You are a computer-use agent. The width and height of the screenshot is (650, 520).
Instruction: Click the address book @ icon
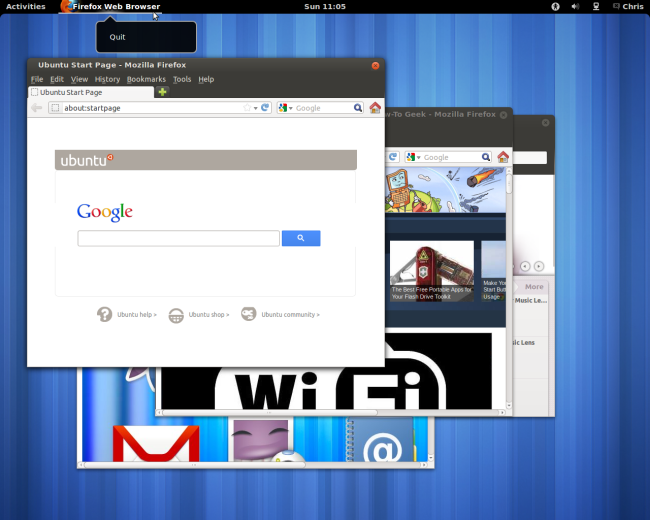pyautogui.click(x=381, y=441)
